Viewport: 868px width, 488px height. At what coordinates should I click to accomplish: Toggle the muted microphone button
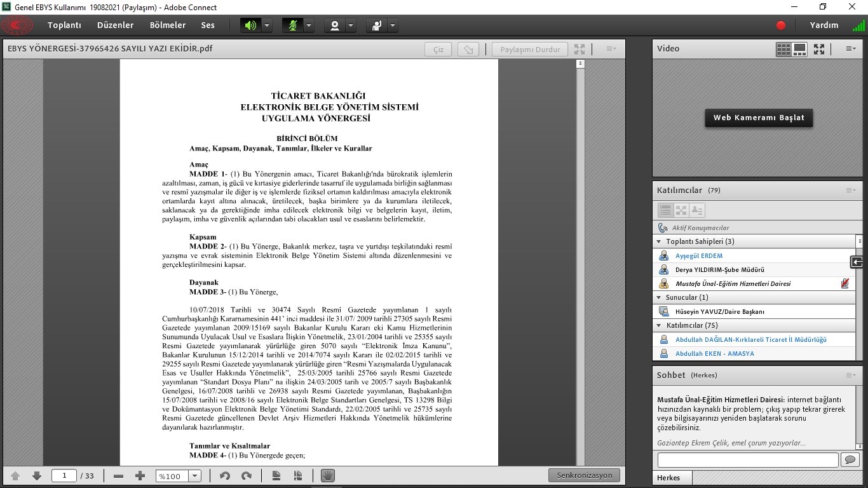(292, 25)
